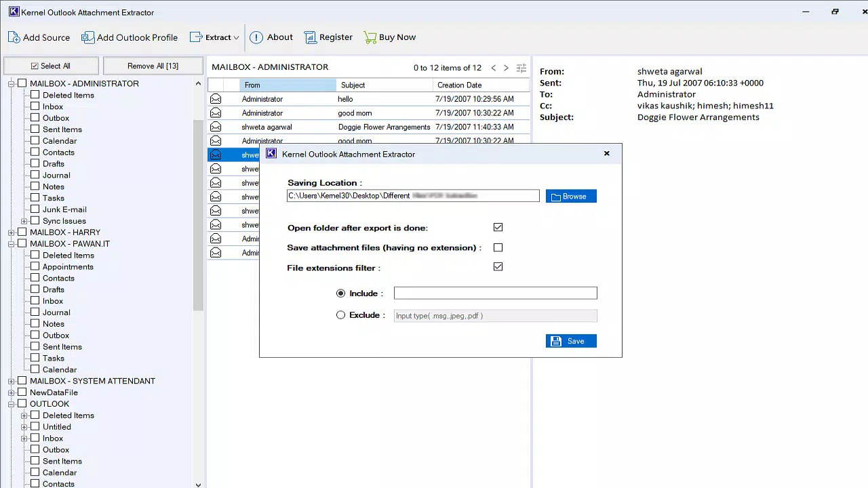
Task: Click the Add Outlook Profile icon
Action: coord(88,37)
